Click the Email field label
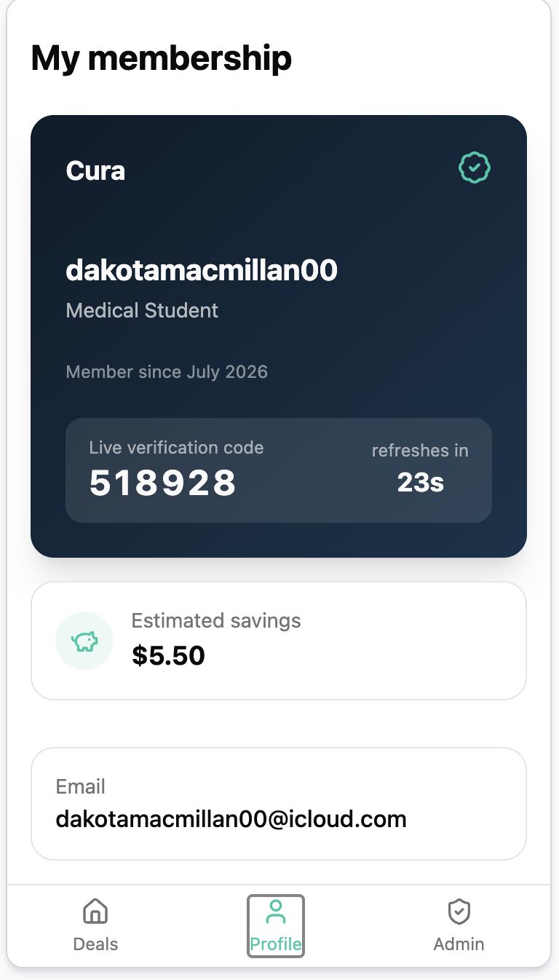This screenshot has height=980, width=559. (x=81, y=787)
